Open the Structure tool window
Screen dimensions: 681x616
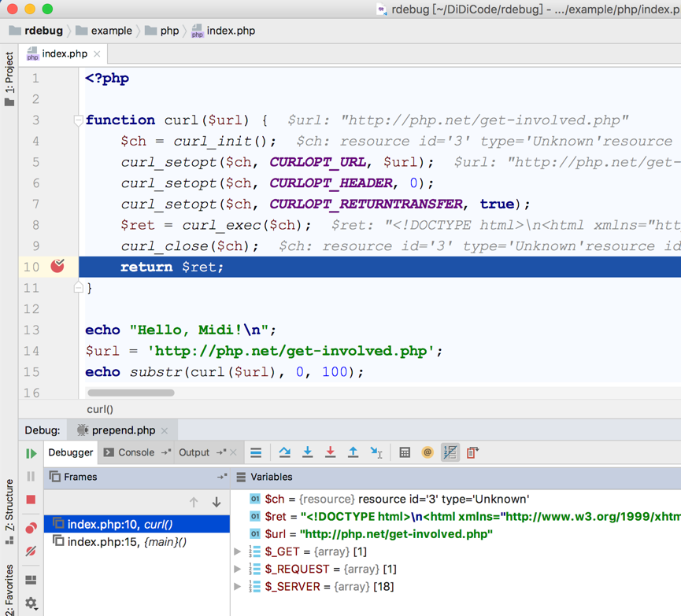pos(9,511)
